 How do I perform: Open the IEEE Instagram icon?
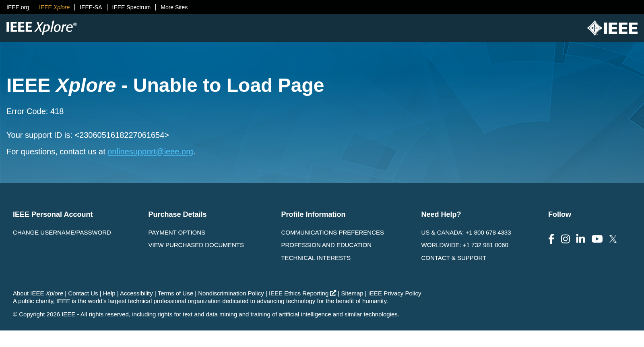[x=566, y=239]
